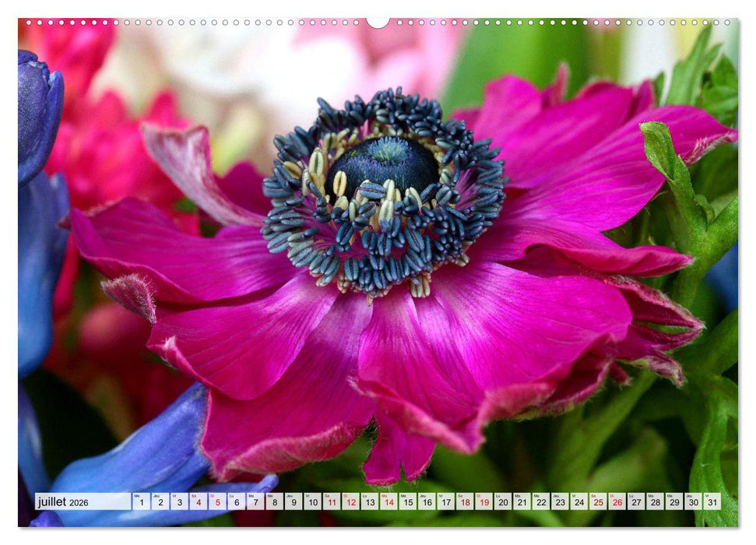Screen dimensions: 756x545
Task: Click the date cell for July 1
Action: (140, 503)
